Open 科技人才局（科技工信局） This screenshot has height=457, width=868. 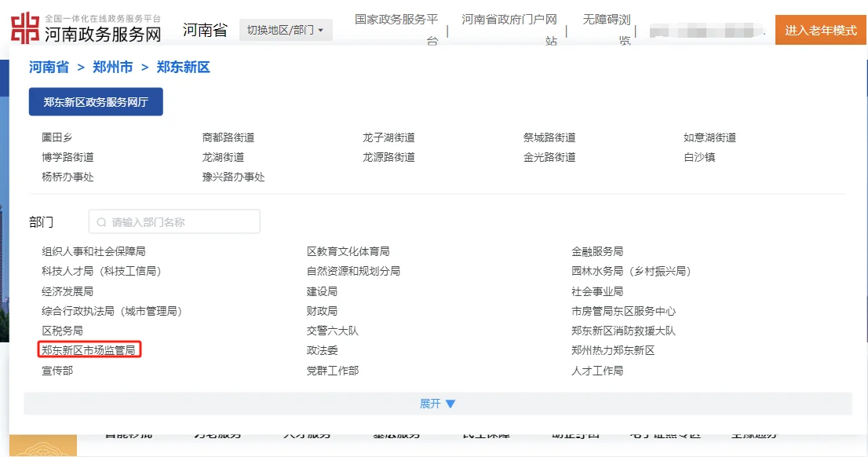[x=103, y=272]
